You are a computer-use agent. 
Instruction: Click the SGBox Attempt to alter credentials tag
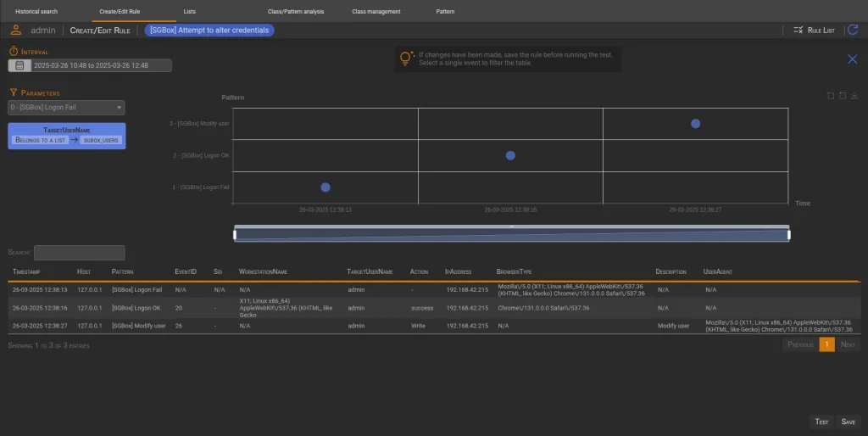209,31
